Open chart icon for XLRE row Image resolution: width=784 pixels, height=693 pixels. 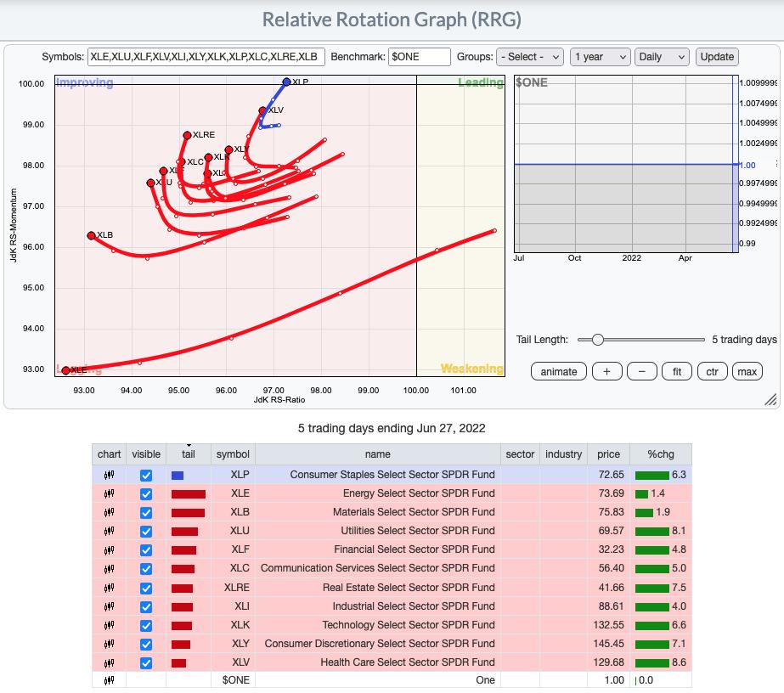point(109,588)
